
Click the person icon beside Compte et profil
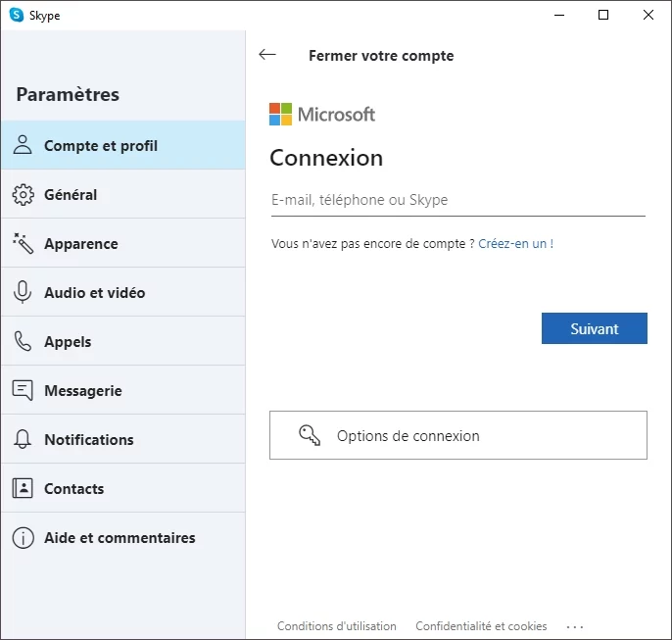(23, 145)
